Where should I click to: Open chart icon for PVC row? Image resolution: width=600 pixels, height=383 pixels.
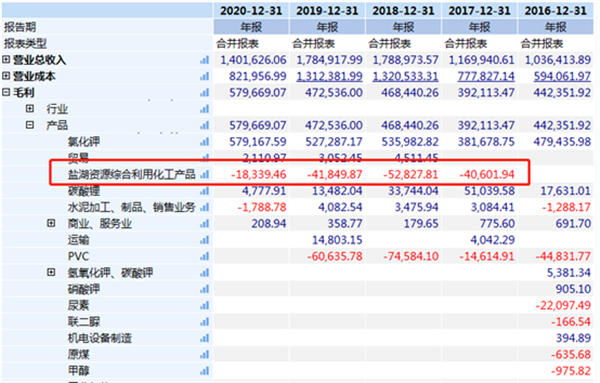(205, 256)
